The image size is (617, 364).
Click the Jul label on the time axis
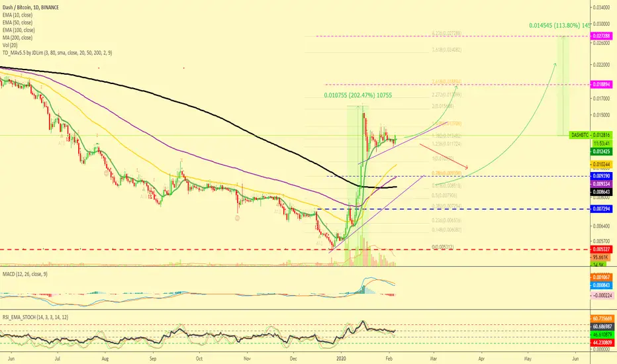pyautogui.click(x=58, y=359)
